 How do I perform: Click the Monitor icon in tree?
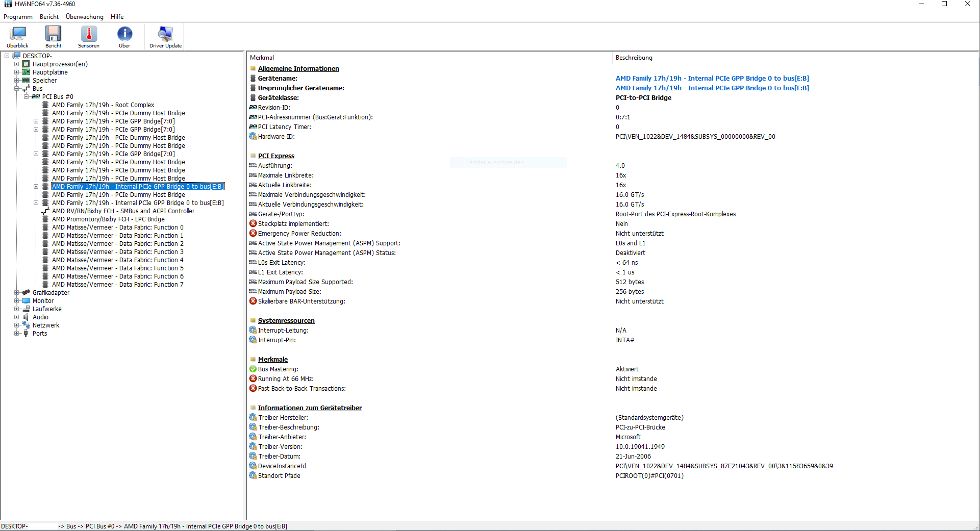click(x=26, y=301)
